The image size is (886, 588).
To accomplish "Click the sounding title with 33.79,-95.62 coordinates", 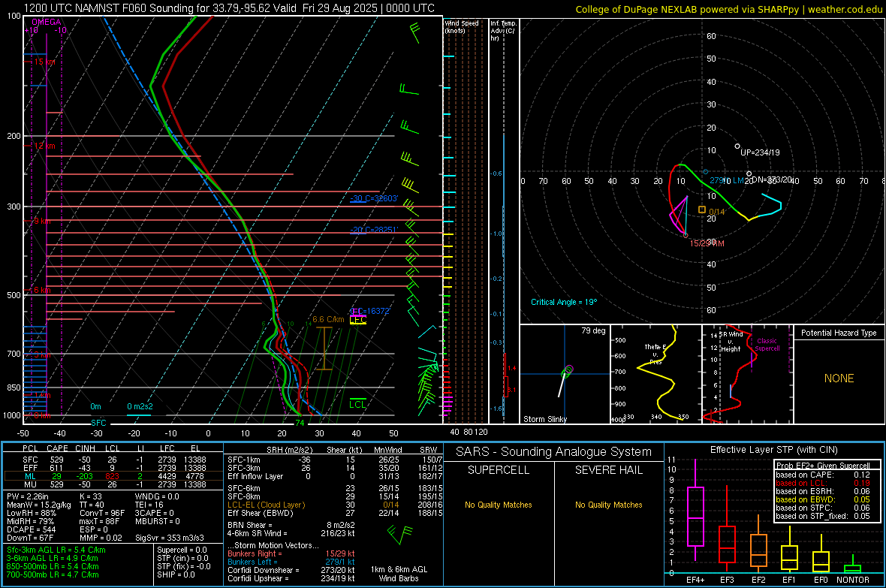I will [x=230, y=8].
